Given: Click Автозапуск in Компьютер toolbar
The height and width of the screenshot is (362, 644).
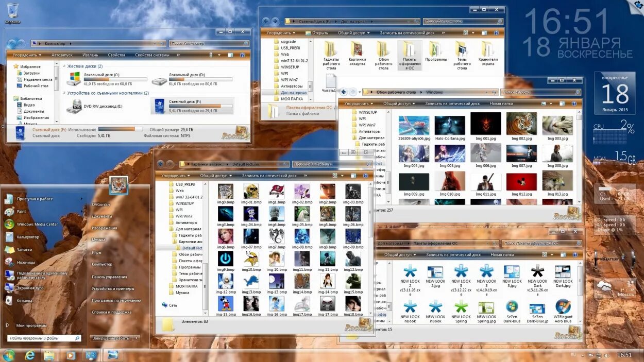Looking at the screenshot, I should click(62, 55).
